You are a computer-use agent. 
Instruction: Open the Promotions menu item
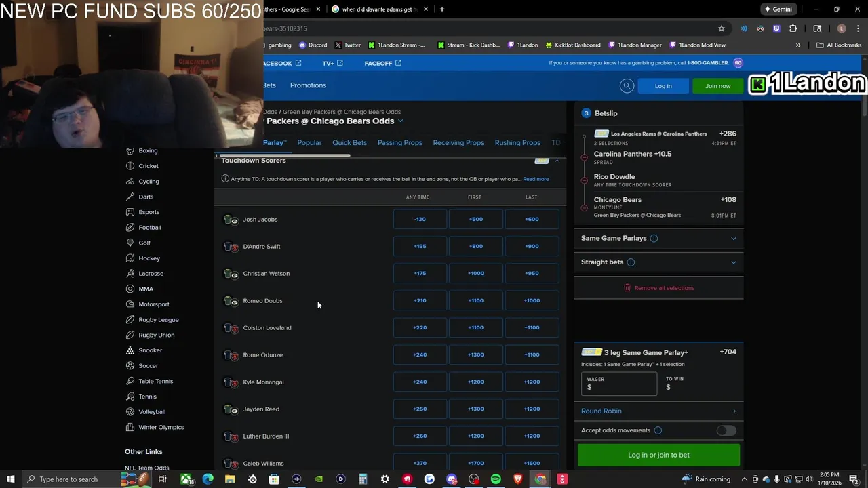click(308, 85)
